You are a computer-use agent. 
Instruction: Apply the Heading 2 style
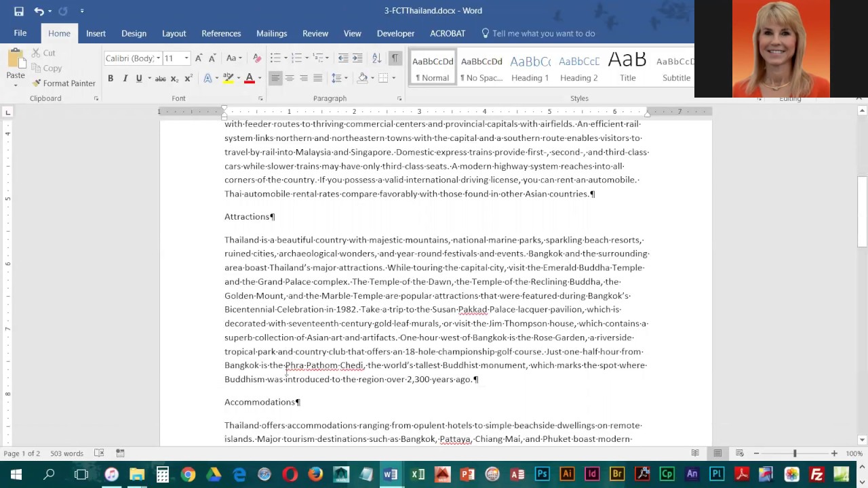coord(578,68)
